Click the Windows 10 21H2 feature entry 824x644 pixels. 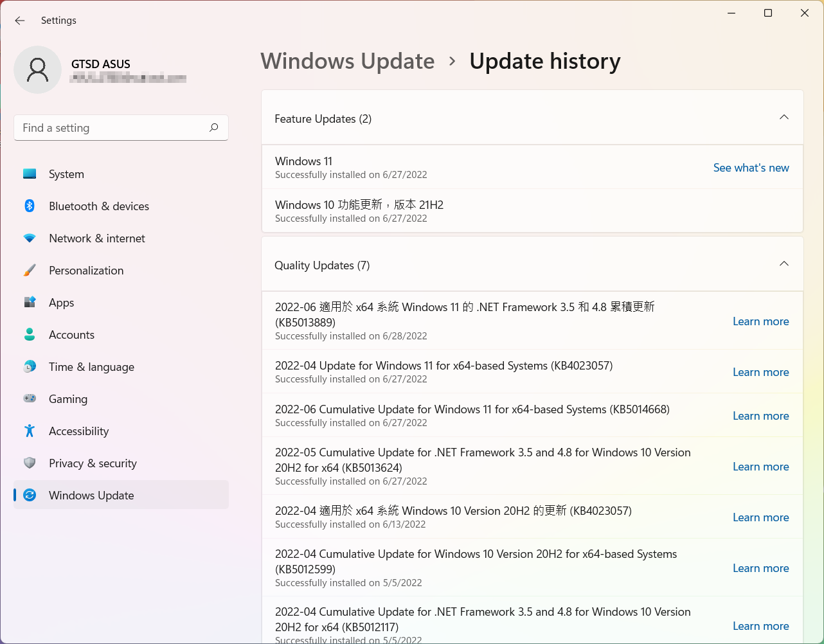coord(532,211)
